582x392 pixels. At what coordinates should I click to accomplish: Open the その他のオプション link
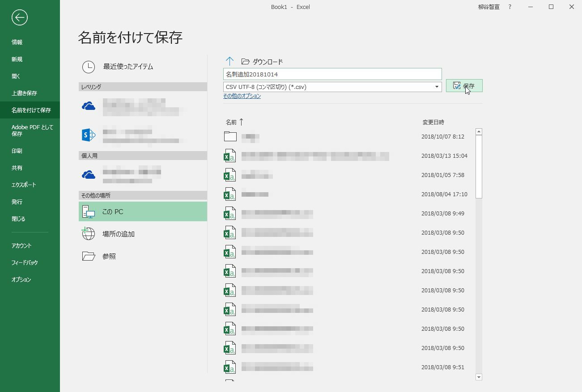tap(242, 96)
